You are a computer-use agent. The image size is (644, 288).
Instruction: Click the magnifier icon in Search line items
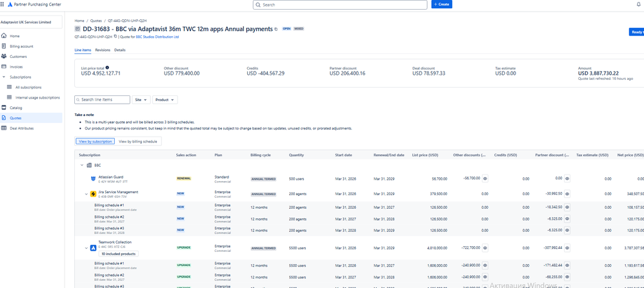79,100
